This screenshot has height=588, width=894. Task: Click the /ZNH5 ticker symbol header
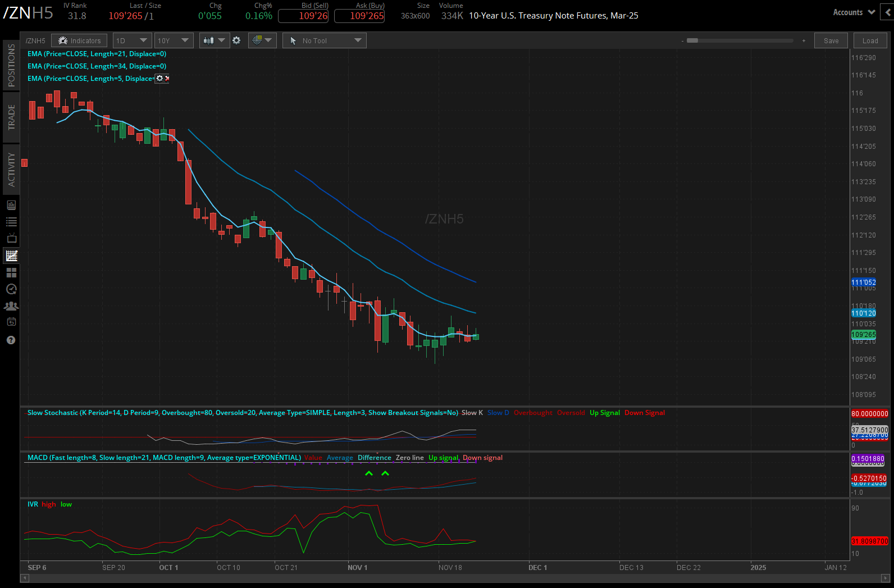28,12
